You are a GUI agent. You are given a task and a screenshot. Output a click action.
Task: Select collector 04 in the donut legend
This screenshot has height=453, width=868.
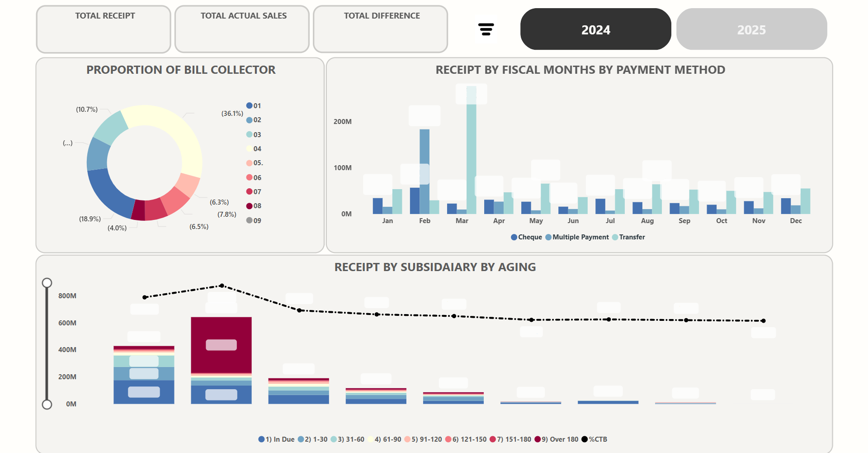pyautogui.click(x=254, y=149)
